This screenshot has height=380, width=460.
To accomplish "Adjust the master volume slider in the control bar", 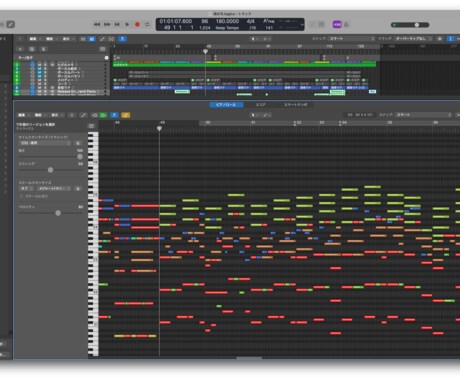I will (410, 25).
